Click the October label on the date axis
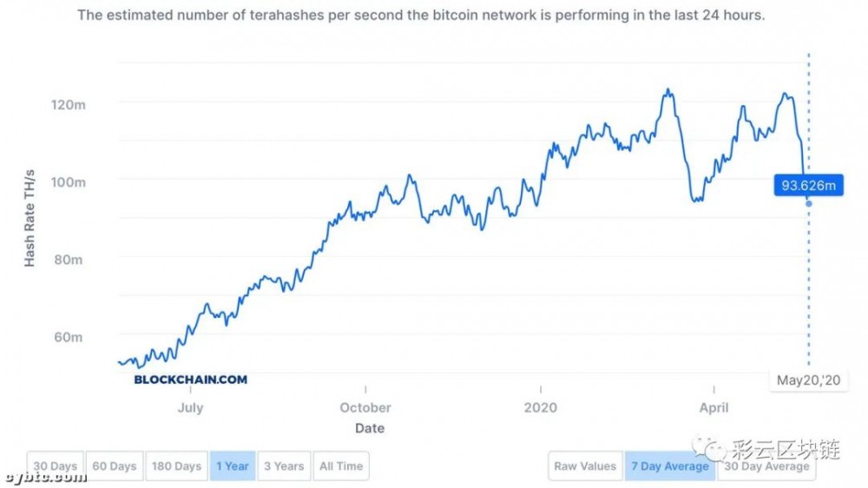This screenshot has height=488, width=868. click(x=365, y=407)
